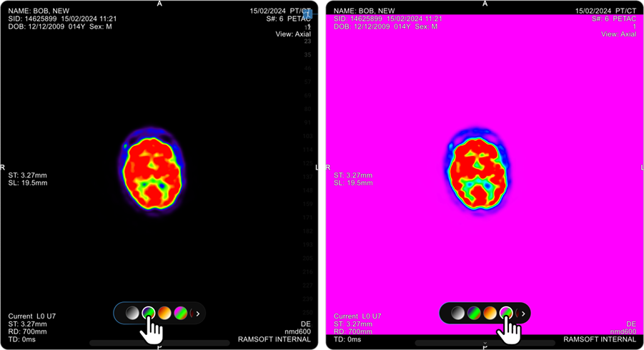Select magenta-green palette in right viewer
644x350 pixels.
coord(506,312)
